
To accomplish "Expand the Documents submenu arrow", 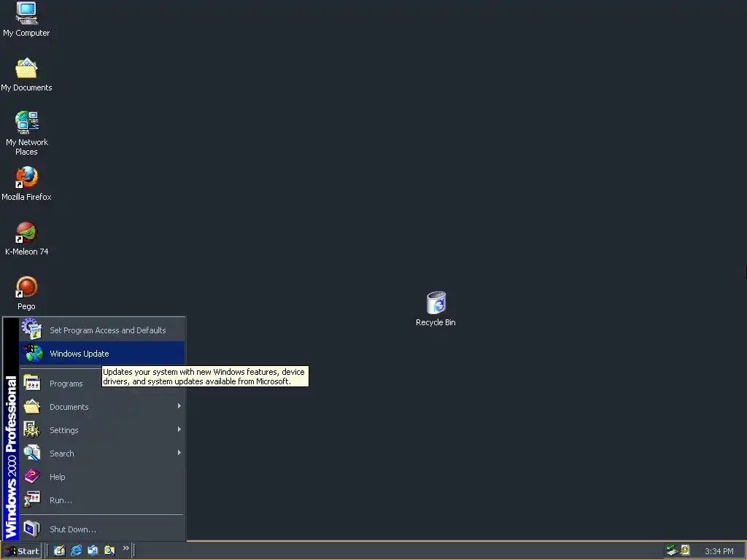I will (179, 405).
